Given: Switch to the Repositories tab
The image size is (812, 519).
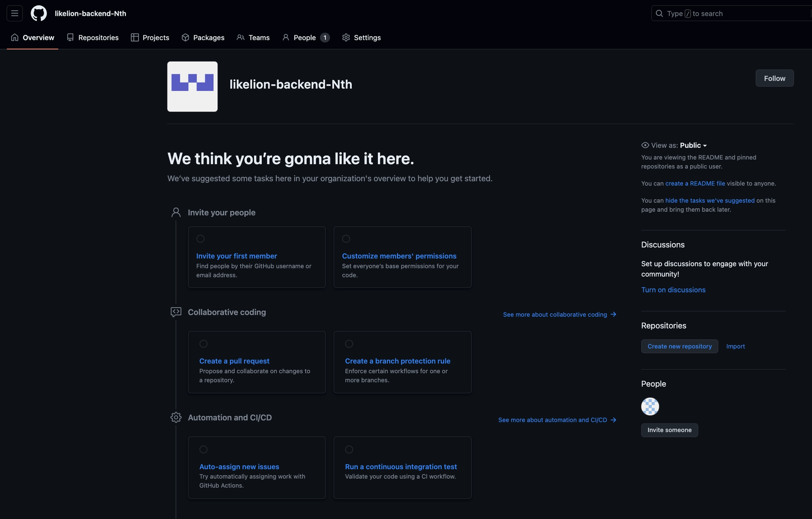Looking at the screenshot, I should coord(93,38).
